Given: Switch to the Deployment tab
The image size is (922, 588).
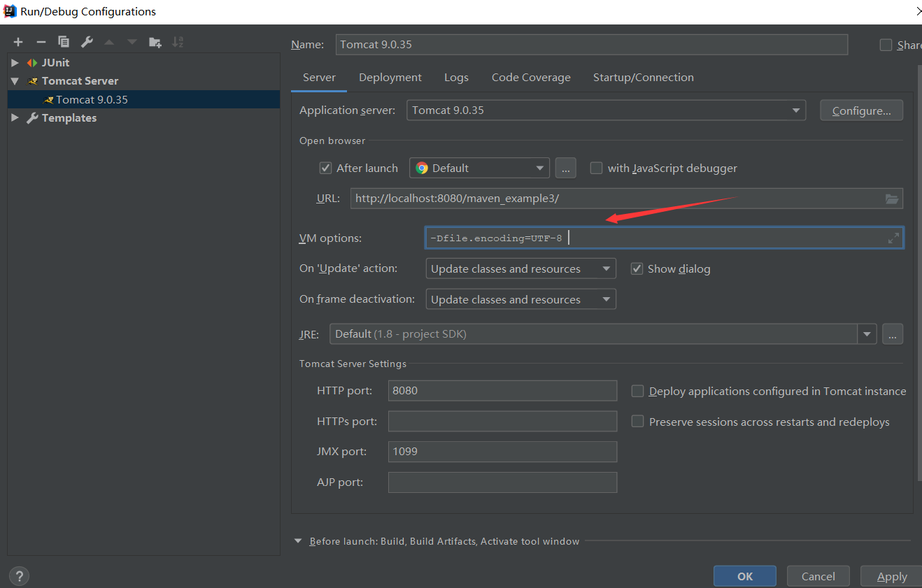Looking at the screenshot, I should click(x=390, y=78).
